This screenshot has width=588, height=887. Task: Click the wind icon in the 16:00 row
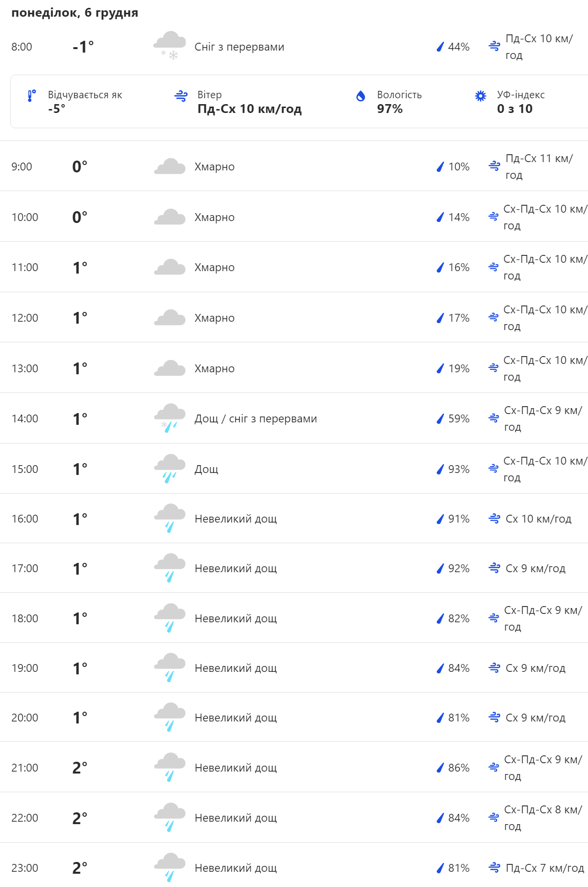pos(495,519)
